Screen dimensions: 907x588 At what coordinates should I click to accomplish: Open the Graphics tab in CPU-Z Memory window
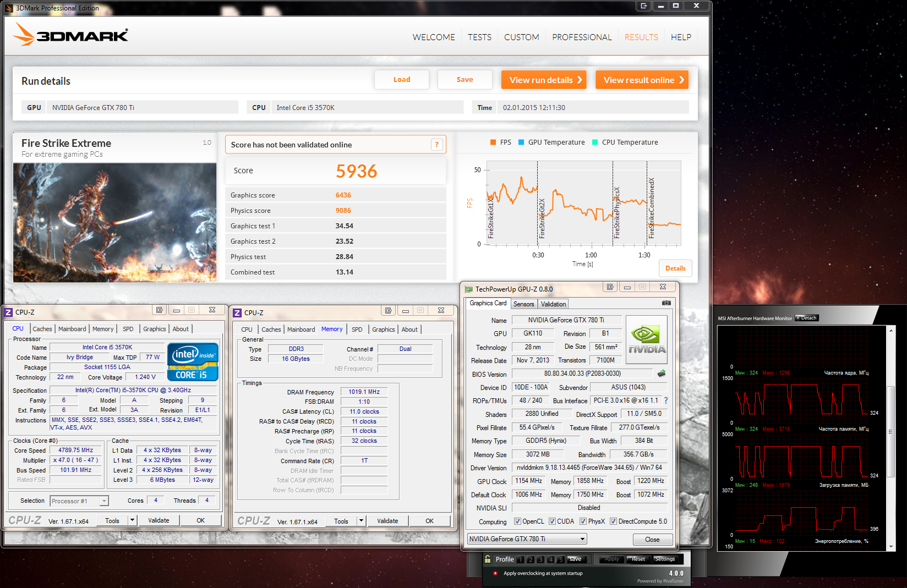tap(384, 329)
